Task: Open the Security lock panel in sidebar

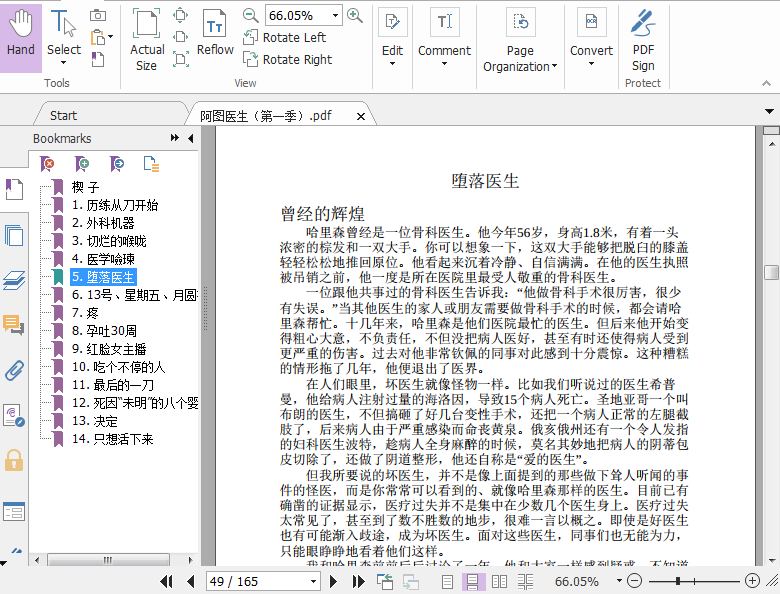Action: click(14, 460)
